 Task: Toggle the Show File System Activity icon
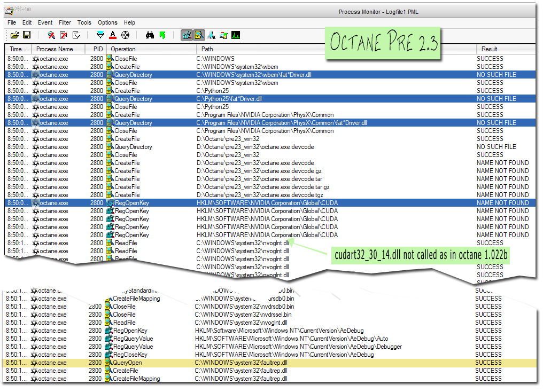(199, 35)
